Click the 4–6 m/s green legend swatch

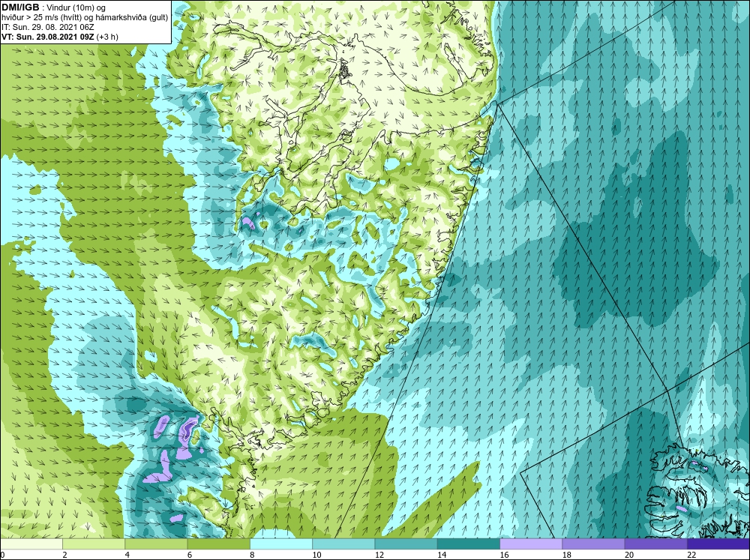click(x=156, y=544)
